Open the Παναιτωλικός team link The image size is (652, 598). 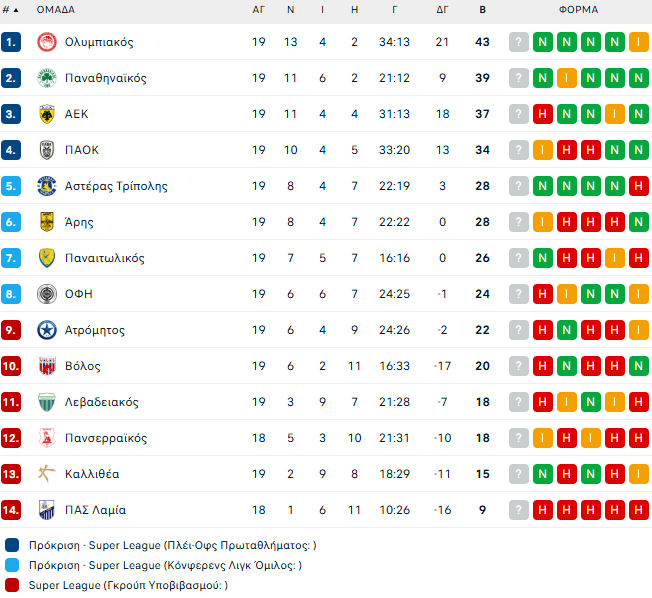105,258
